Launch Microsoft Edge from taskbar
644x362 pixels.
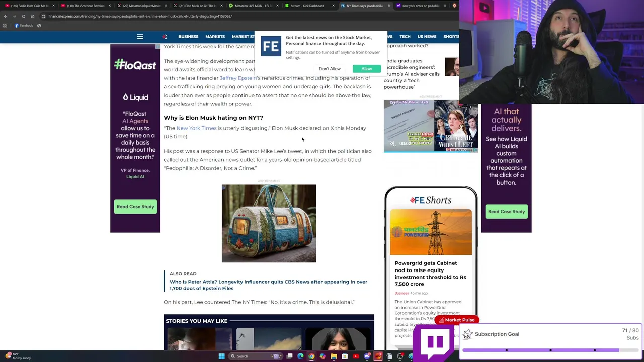pos(300,356)
